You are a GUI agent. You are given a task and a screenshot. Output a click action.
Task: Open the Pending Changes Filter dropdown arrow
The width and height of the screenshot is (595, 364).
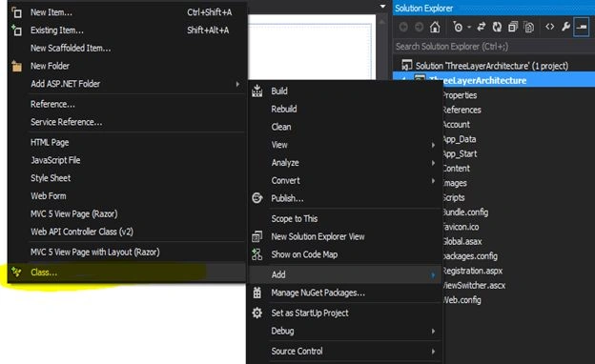click(x=469, y=27)
